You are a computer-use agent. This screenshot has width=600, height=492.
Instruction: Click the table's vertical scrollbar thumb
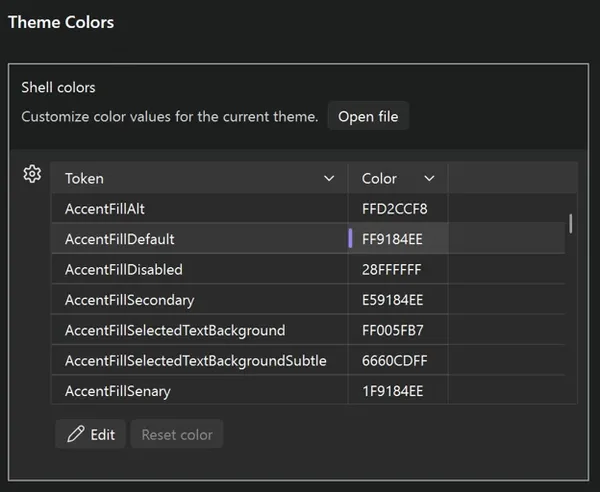click(x=571, y=223)
